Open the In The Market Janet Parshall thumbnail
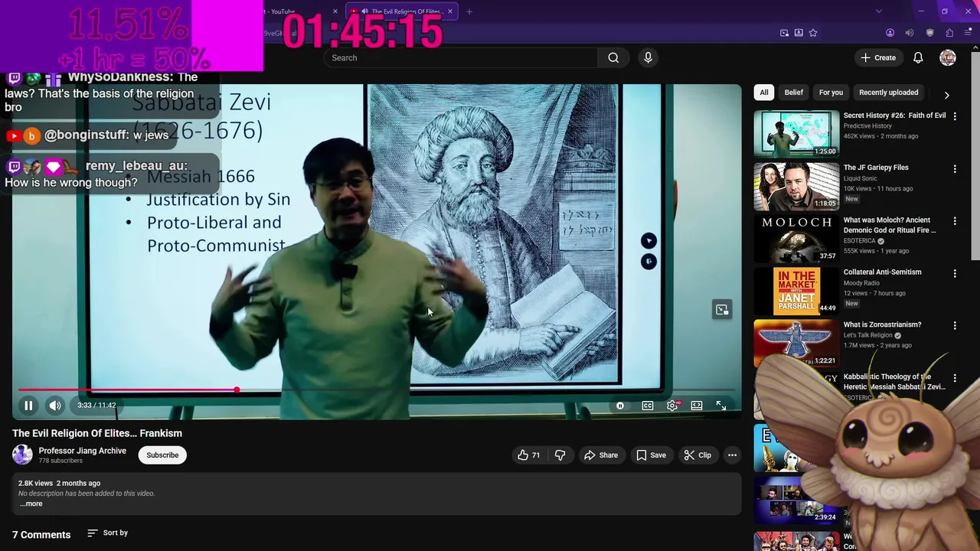 tap(796, 291)
